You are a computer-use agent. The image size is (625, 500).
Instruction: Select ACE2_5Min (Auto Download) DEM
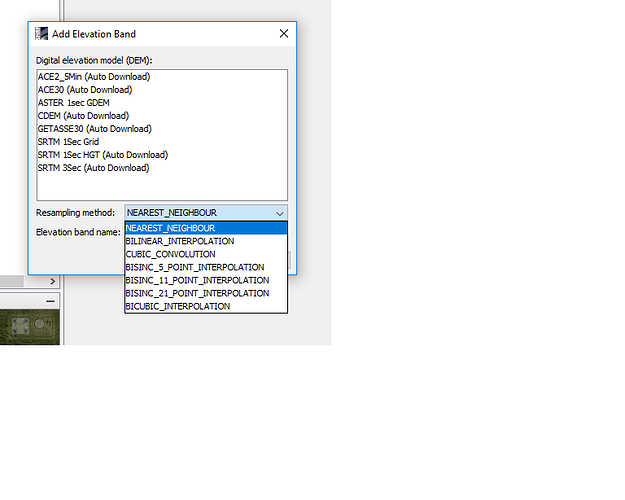(162, 77)
